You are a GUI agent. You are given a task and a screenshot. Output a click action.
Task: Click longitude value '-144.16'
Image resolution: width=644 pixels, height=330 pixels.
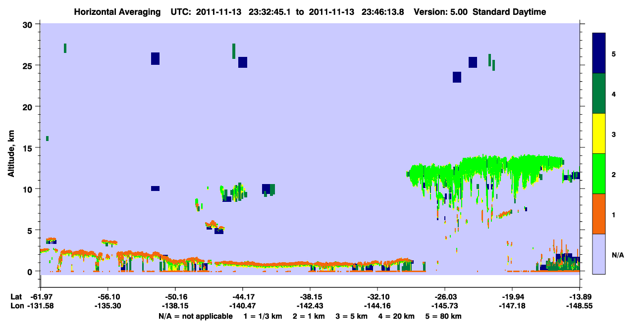point(377,306)
